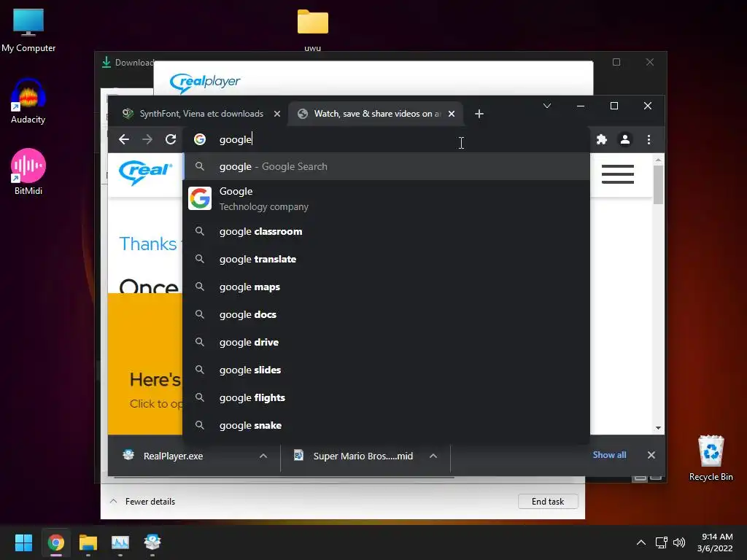Open the volume speaker icon in the tray
The height and width of the screenshot is (560, 747).
click(679, 542)
